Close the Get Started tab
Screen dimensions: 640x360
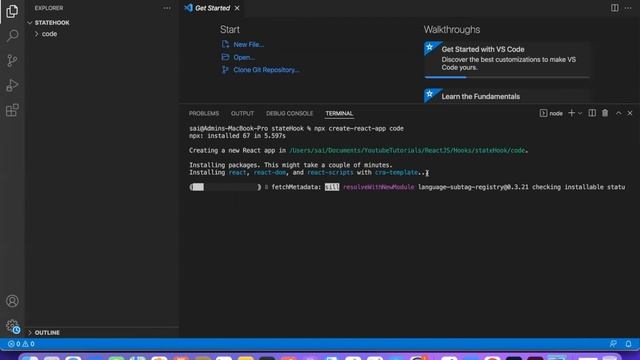[x=237, y=8]
